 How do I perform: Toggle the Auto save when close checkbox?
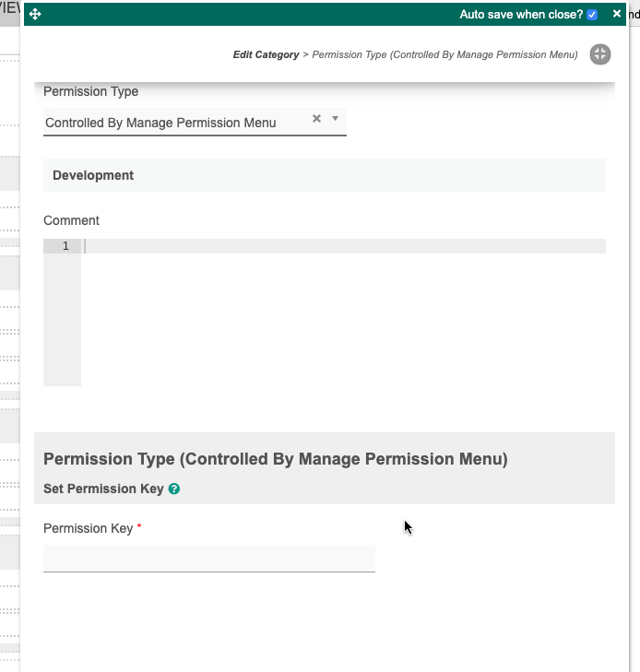click(592, 15)
